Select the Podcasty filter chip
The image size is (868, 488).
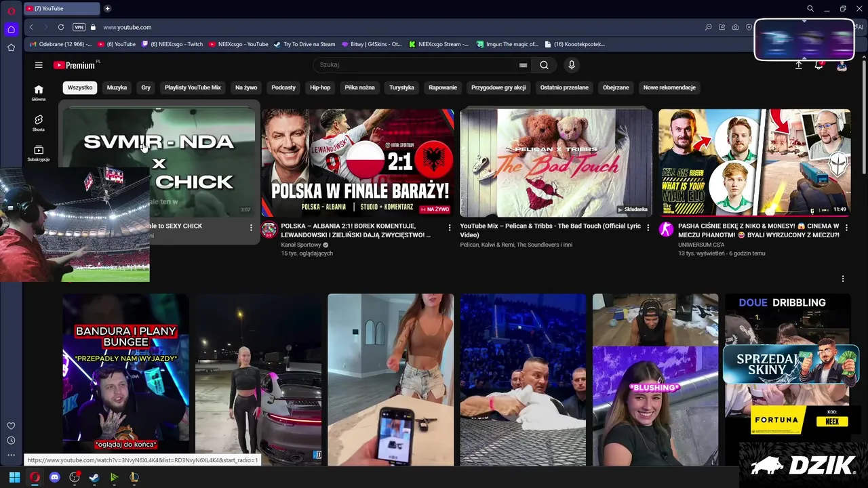click(x=283, y=87)
